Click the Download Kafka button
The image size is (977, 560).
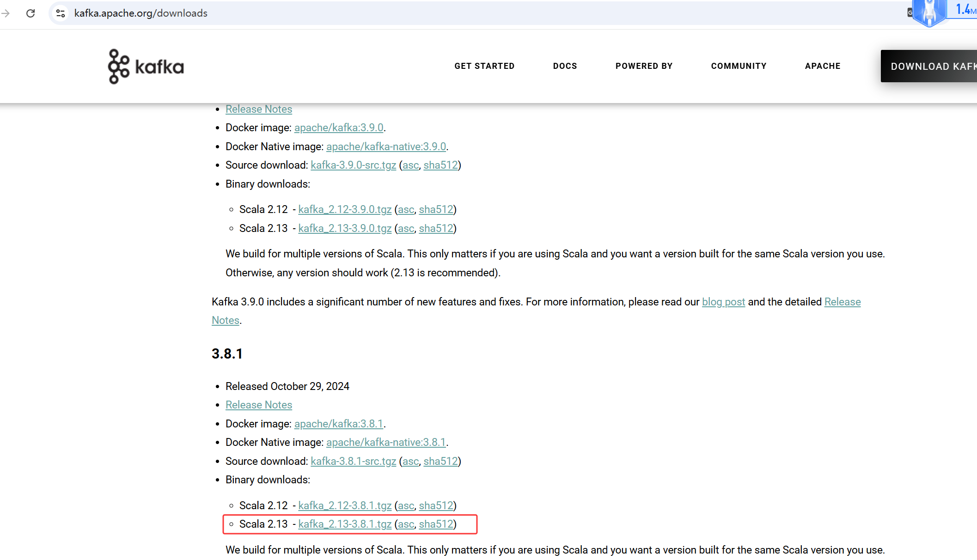click(929, 66)
